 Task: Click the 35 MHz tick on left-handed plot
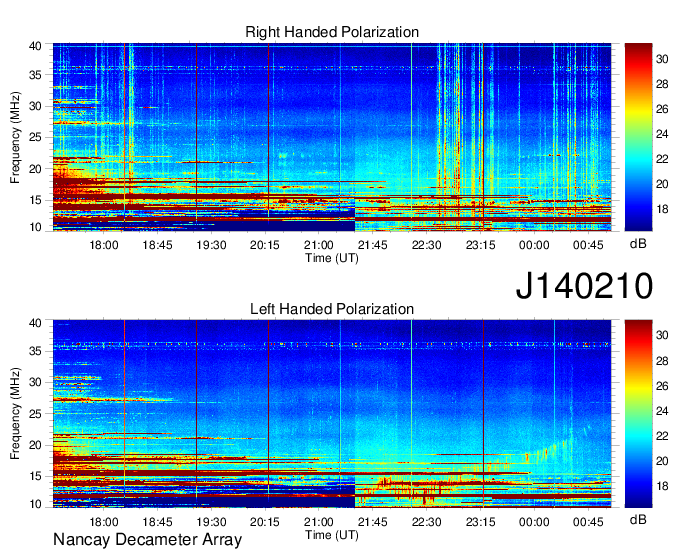coord(35,351)
